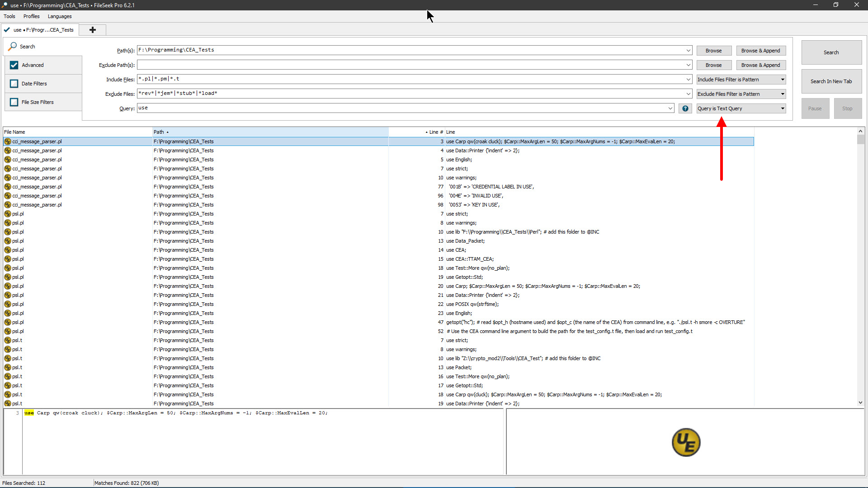The image size is (868, 488).
Task: Click Browse & Append for Exclude Paths
Action: (760, 65)
